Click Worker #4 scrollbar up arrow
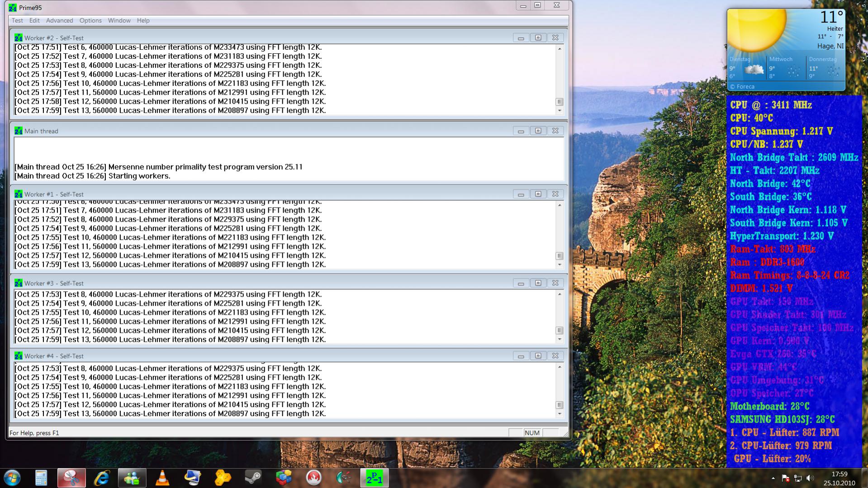 coord(560,367)
